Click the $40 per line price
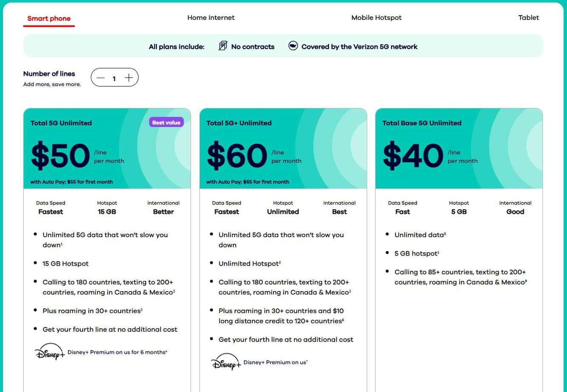The image size is (567, 392). 413,156
